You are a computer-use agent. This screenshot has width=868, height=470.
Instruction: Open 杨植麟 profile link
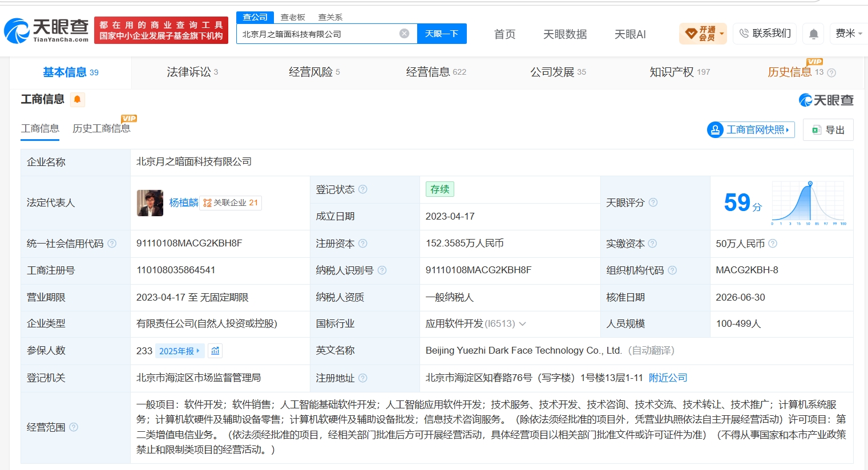click(x=183, y=202)
